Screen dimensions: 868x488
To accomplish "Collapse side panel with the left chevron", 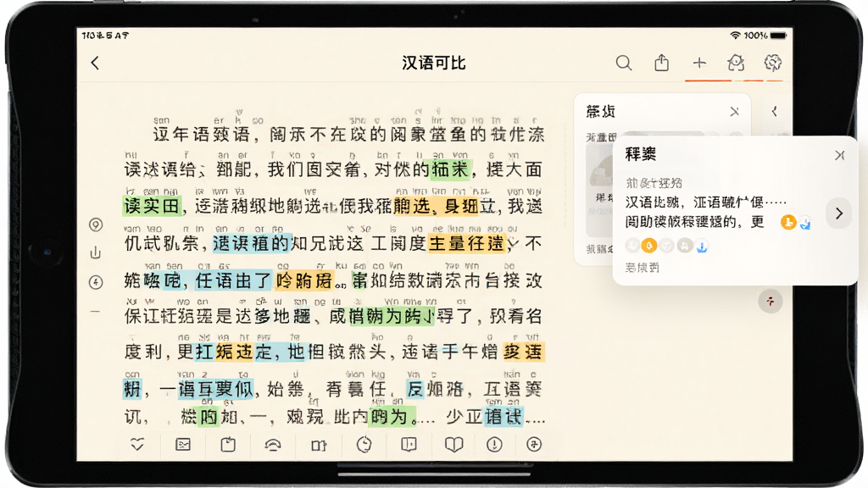I will 775,111.
